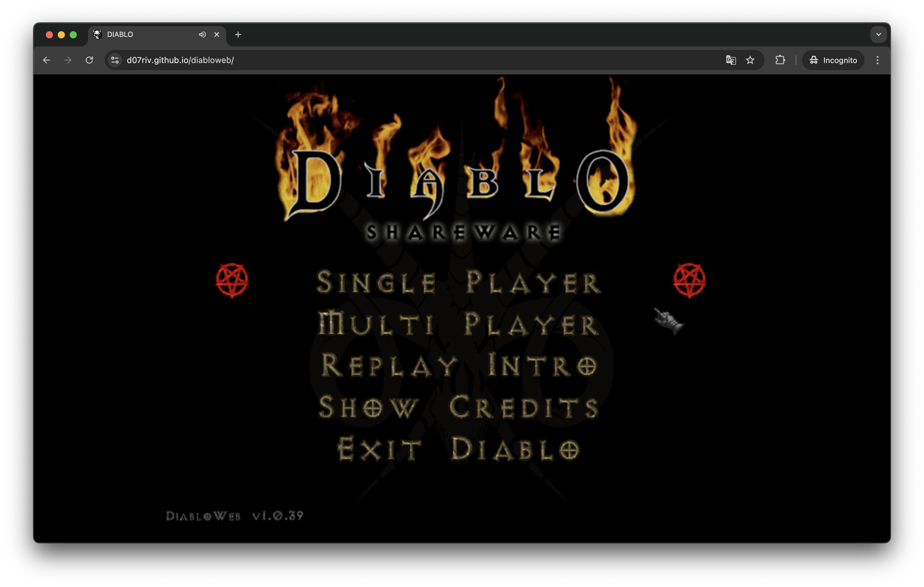Click the browser back arrow

coord(46,60)
